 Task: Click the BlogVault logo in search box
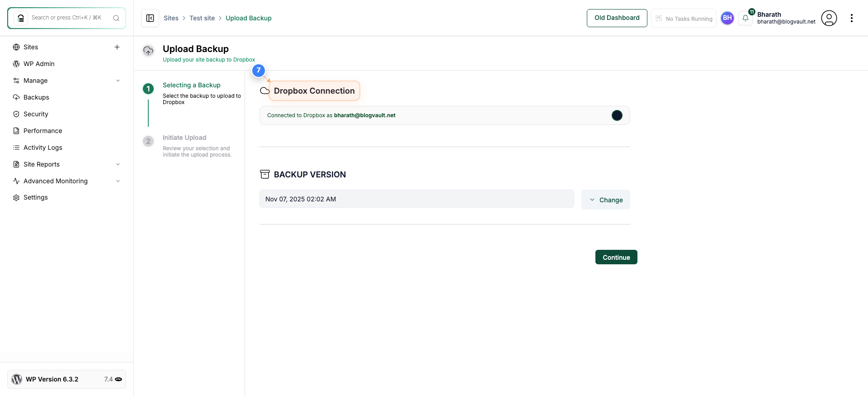point(21,18)
